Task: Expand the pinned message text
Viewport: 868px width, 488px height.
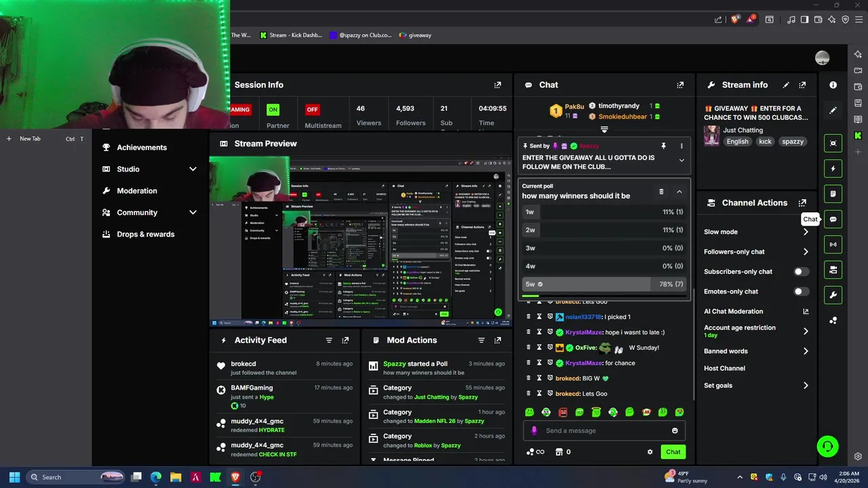Action: [682, 161]
